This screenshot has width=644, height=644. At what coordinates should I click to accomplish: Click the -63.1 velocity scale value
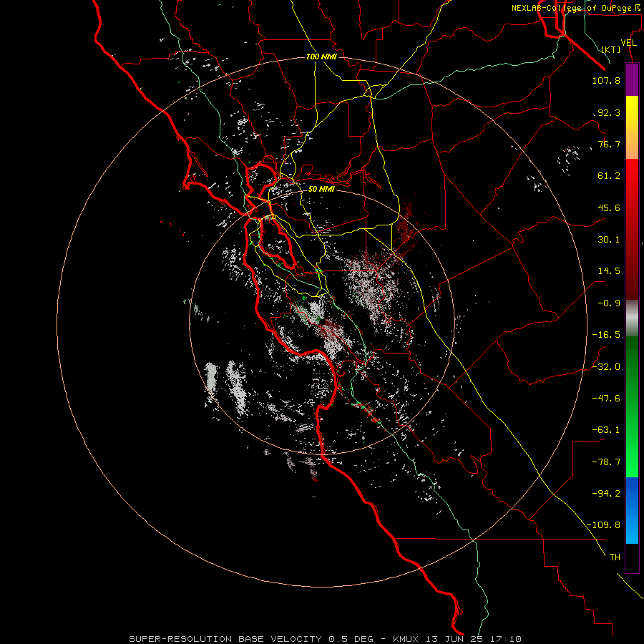606,430
